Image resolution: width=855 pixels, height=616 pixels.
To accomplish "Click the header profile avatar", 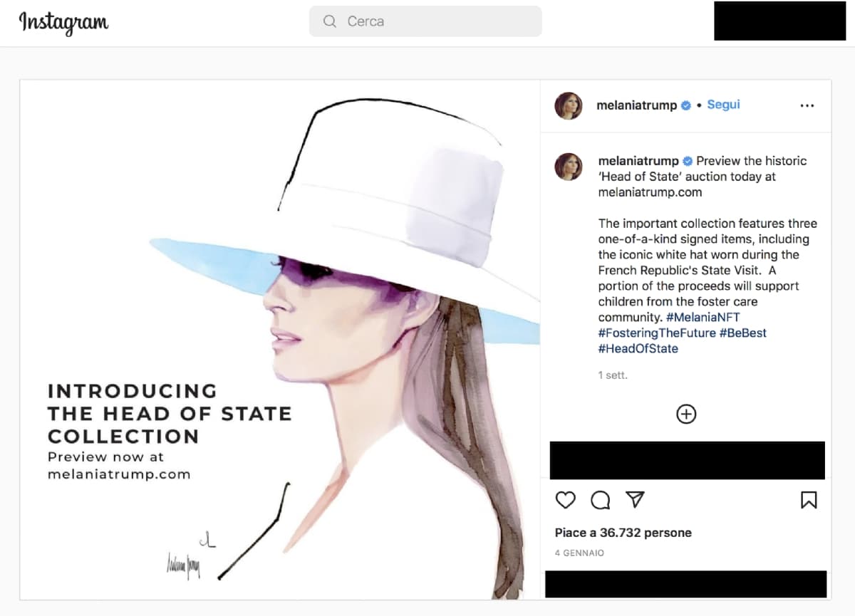I will pyautogui.click(x=569, y=105).
